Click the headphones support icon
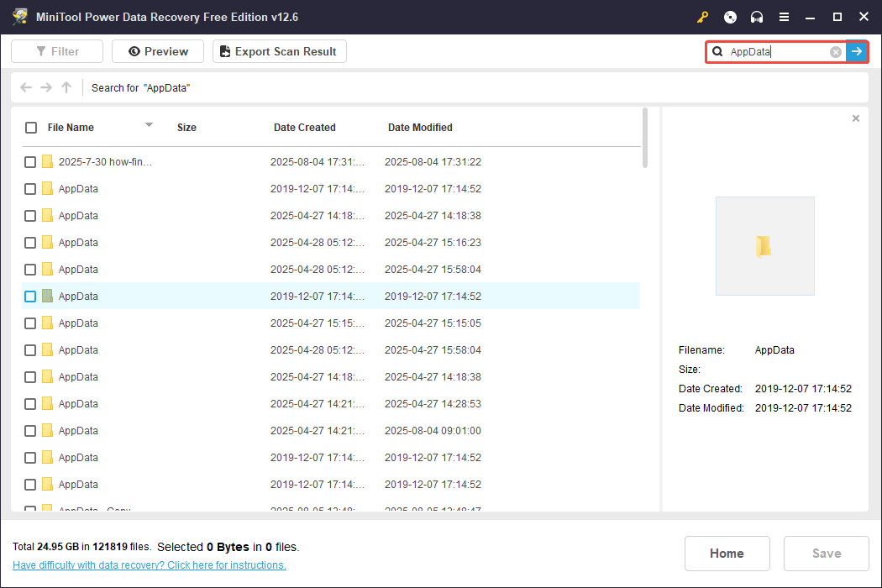The height and width of the screenshot is (588, 882). [x=757, y=17]
